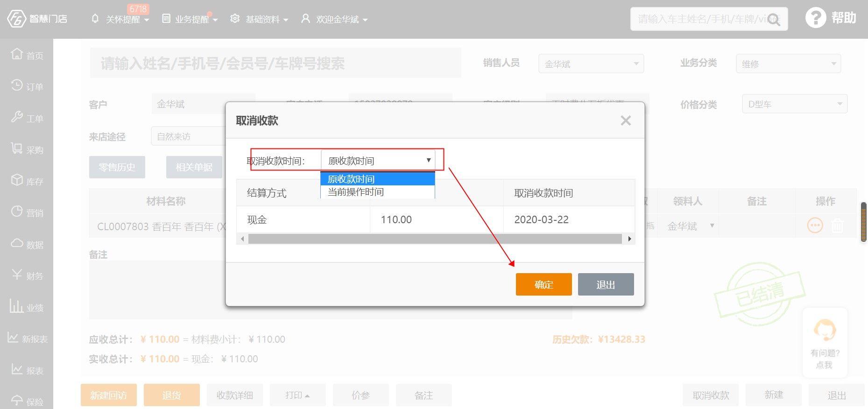Select 当前操作时间 option in list
This screenshot has height=409, width=868.
pos(378,192)
